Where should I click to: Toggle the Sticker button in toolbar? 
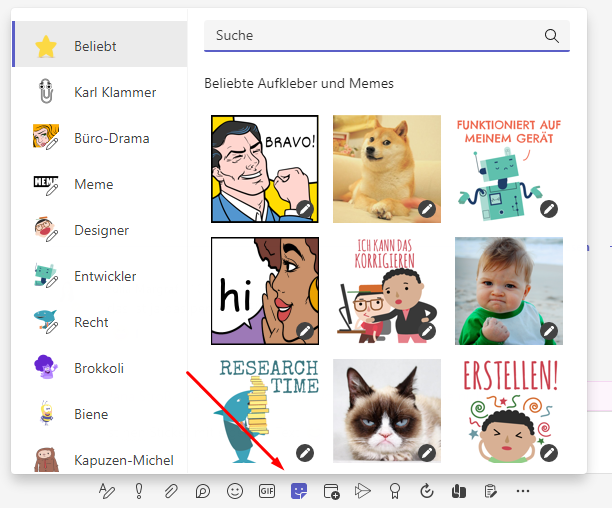click(x=298, y=491)
